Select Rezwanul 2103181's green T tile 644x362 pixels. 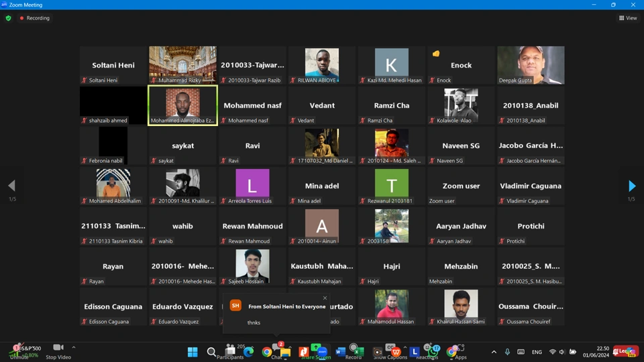(391, 186)
